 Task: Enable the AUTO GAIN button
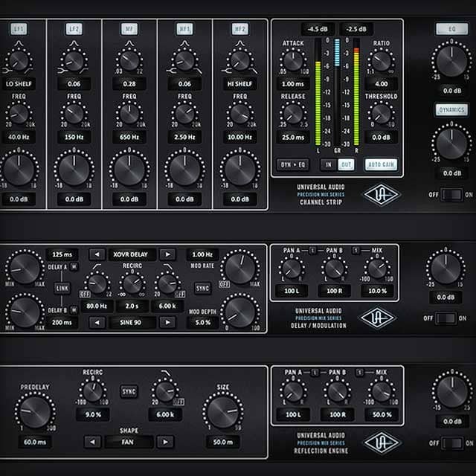pyautogui.click(x=381, y=165)
